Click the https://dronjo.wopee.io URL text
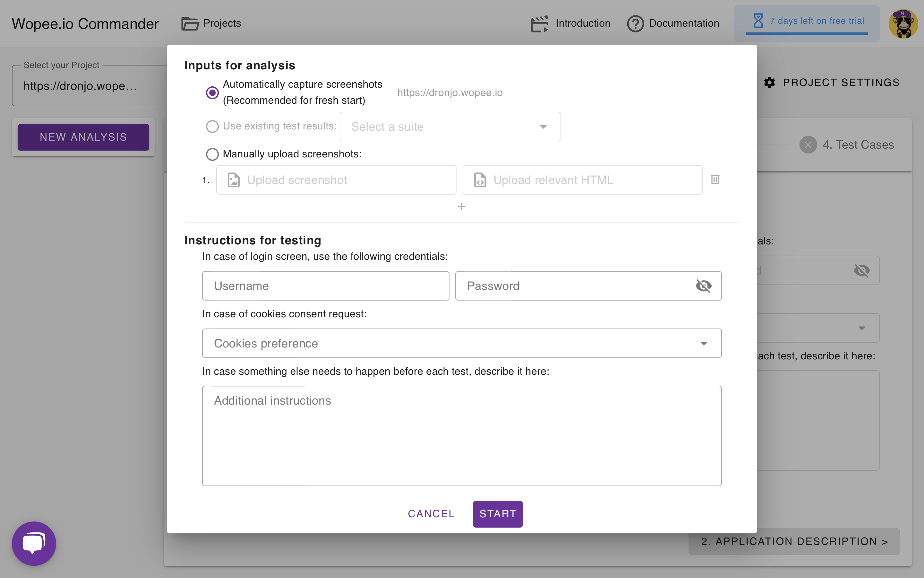The height and width of the screenshot is (578, 924). point(450,92)
